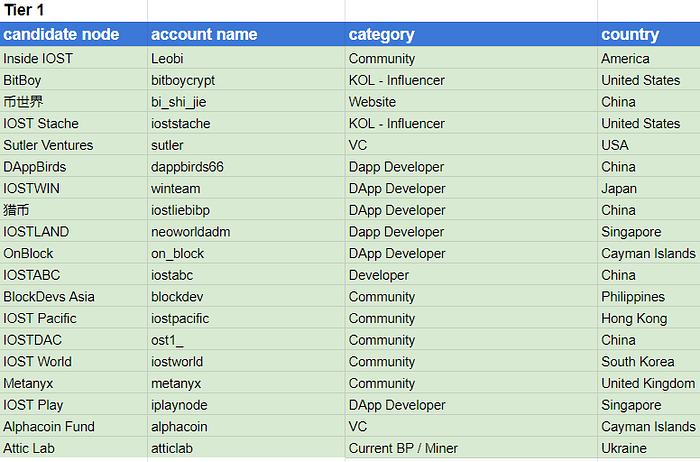
Task: Select the 'OnBlock' candidate cell
Action: (74, 254)
